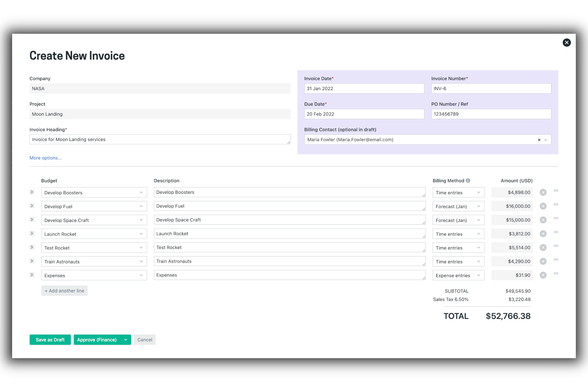Grab the reorder handle for Test Rocket row
Screen dimensions: 588x392
[556, 246]
